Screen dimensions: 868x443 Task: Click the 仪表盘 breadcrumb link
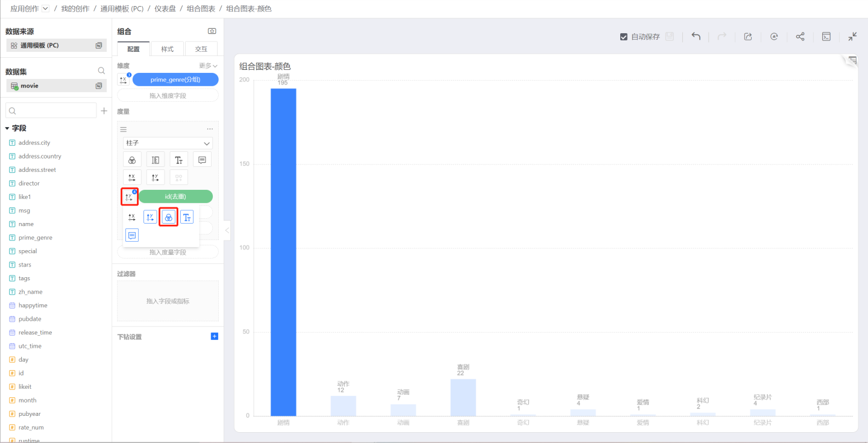165,9
